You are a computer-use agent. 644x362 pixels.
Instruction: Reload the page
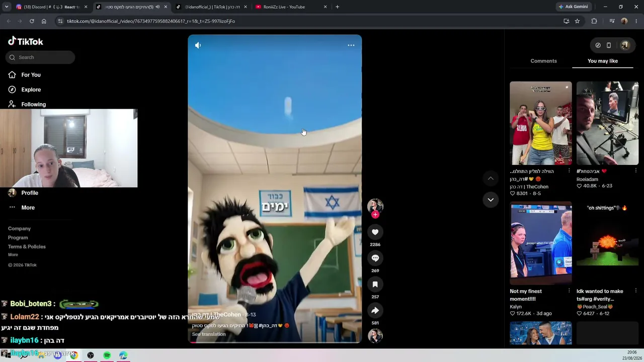pos(32,21)
